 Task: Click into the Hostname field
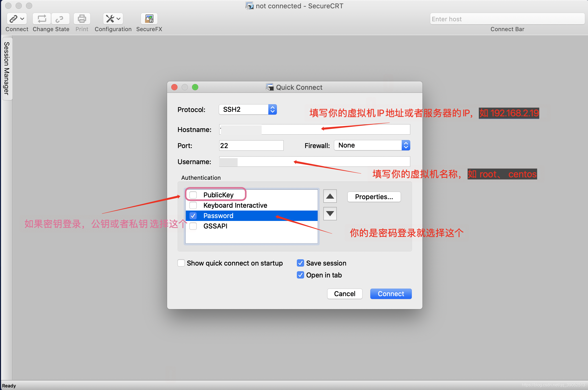[x=314, y=129]
